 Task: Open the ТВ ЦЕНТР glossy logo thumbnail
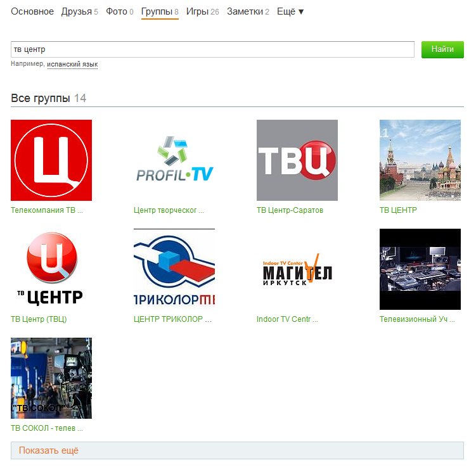pyautogui.click(x=51, y=269)
